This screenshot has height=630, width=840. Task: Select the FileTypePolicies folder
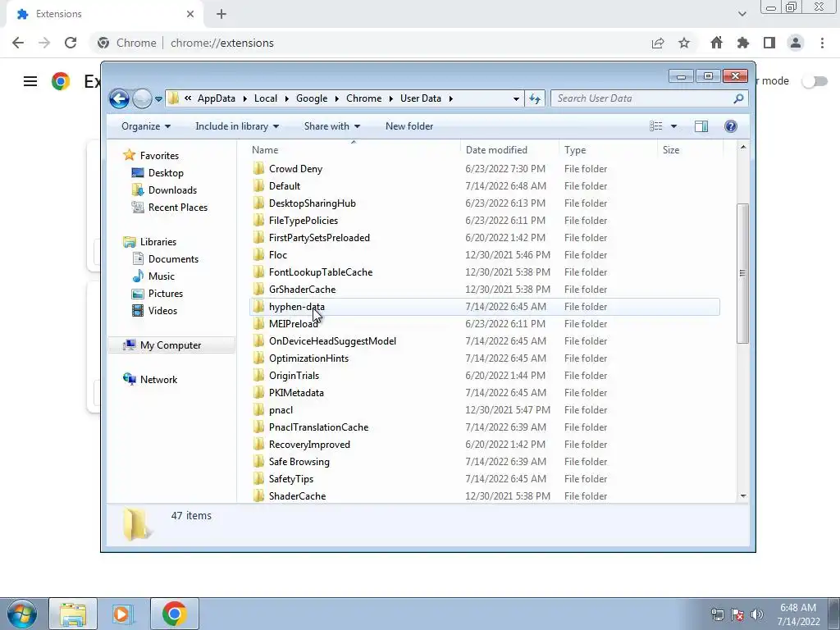pos(304,221)
